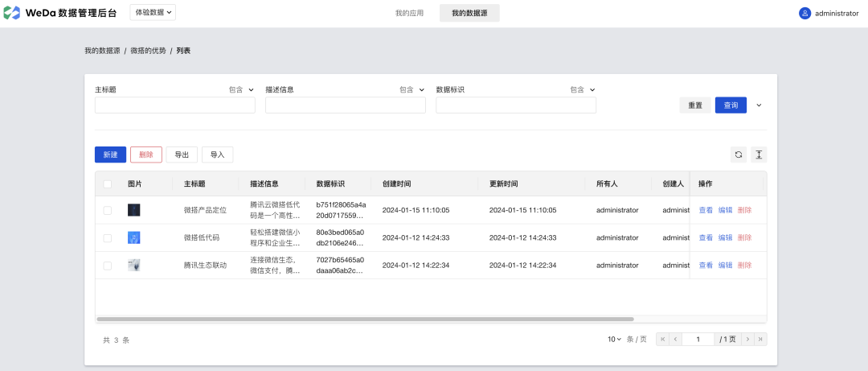Open image thumbnail for 微搭低代码 row
The width and height of the screenshot is (868, 371).
pos(134,237)
